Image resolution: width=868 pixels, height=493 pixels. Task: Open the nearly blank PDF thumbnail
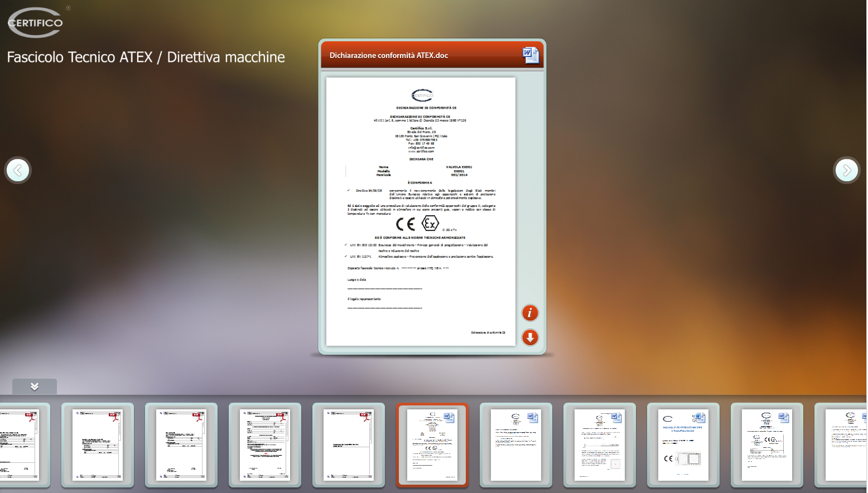(348, 445)
